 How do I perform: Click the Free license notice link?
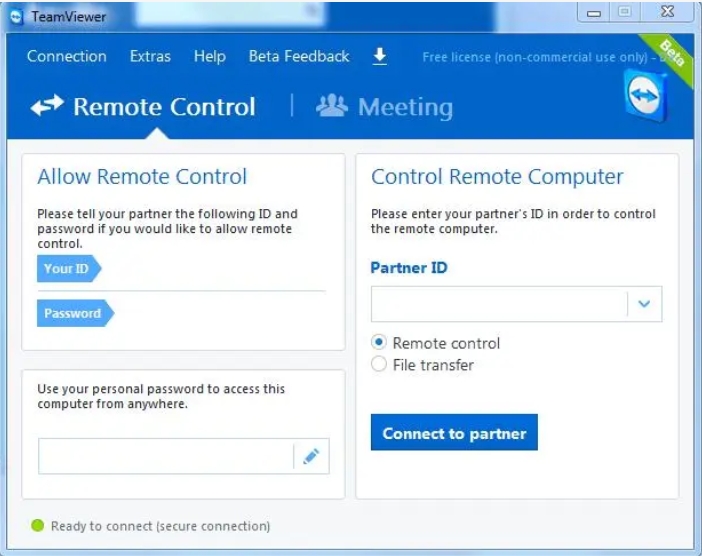(x=534, y=57)
